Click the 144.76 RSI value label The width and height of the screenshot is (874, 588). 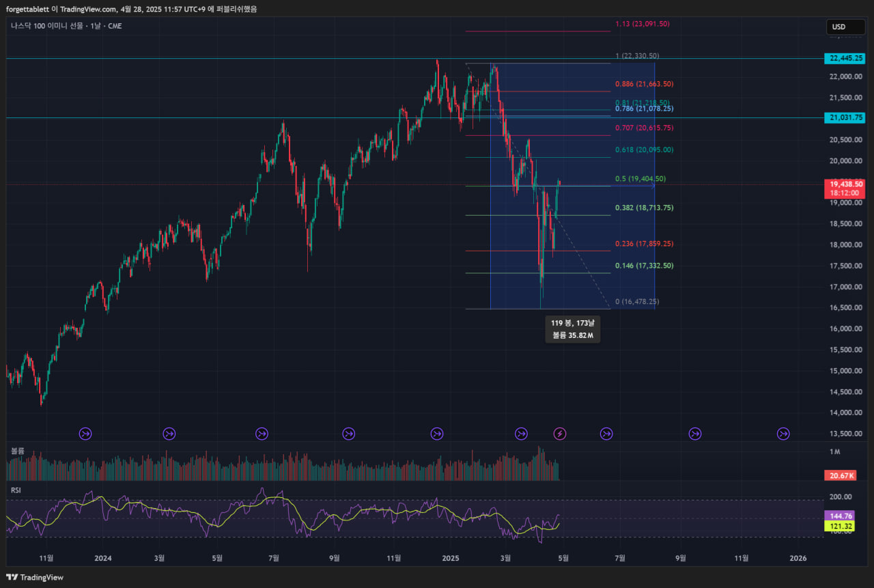(841, 516)
